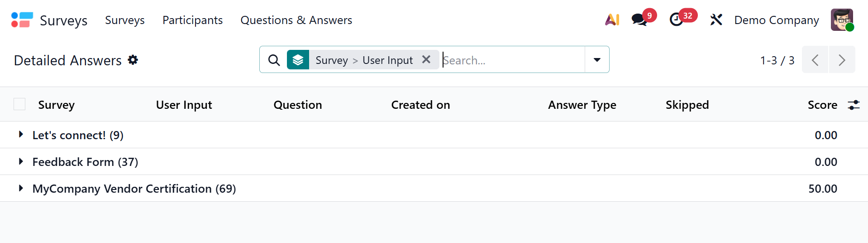Open the chat messages icon
This screenshot has height=243, width=868.
(639, 20)
